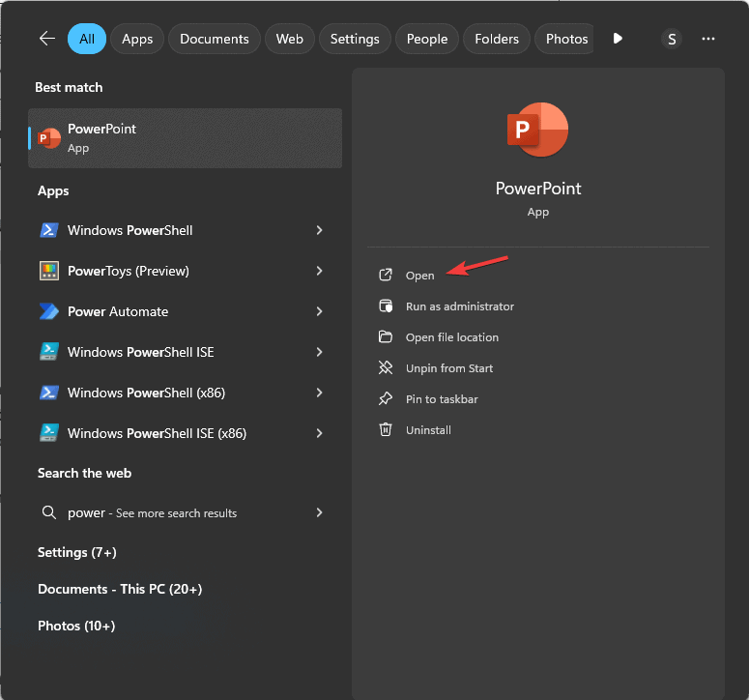749x700 pixels.
Task: Click the Pin to taskbar pin icon
Action: (x=386, y=398)
